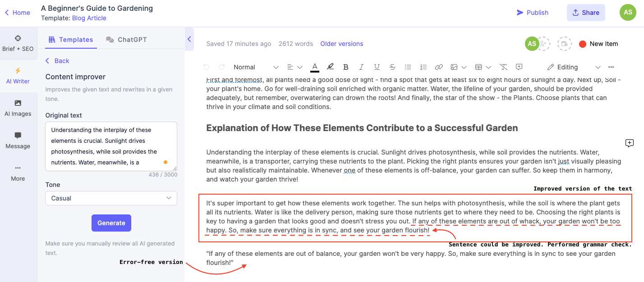Toggle strikethrough formatting

tap(392, 67)
